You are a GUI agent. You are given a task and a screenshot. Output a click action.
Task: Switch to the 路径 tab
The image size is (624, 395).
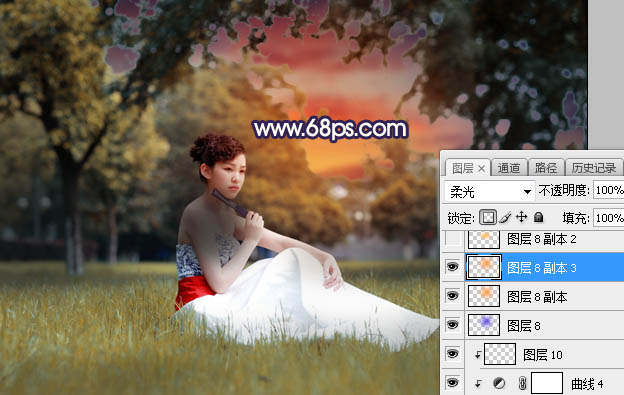[546, 168]
